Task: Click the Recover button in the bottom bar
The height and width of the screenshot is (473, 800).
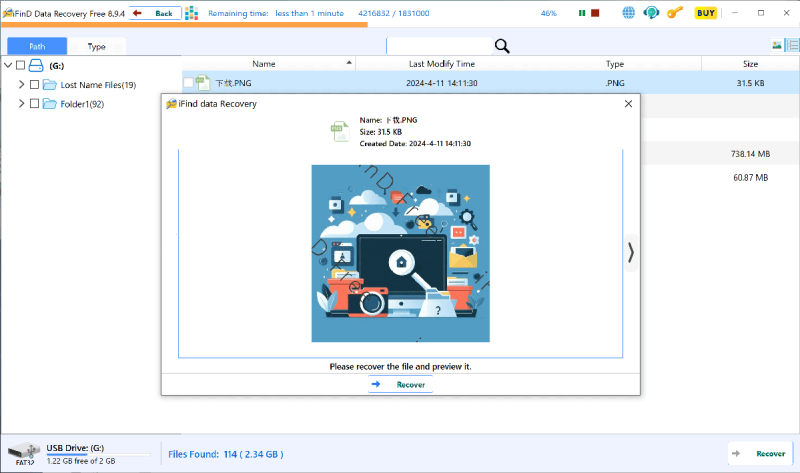Action: [760, 454]
